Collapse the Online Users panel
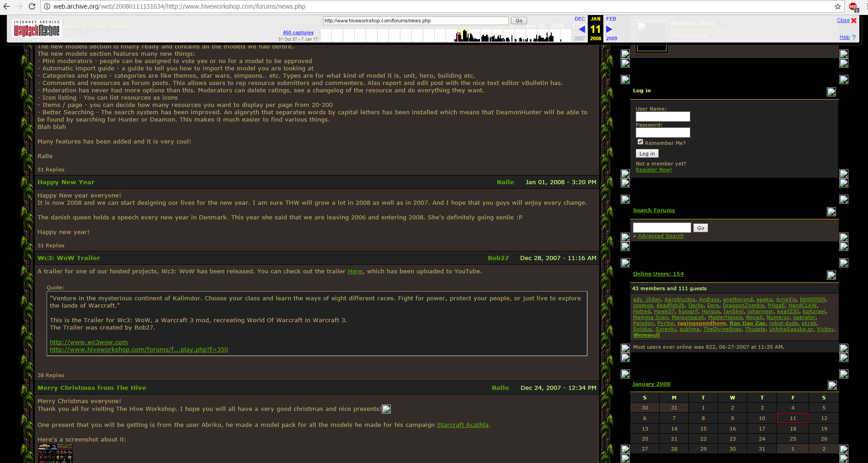Screen dimensions: 868x463 coord(831,275)
